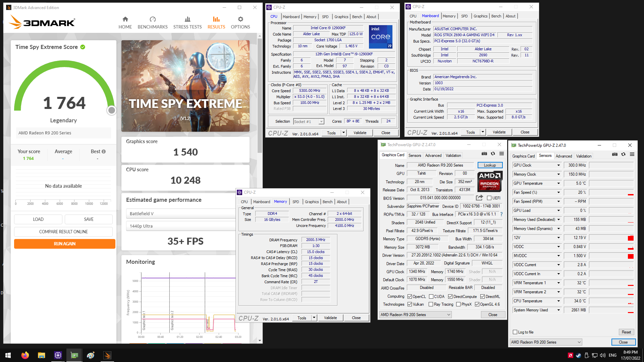
Task: Toggle the PhysX checkbox in GPU-Z
Action: tap(458, 304)
